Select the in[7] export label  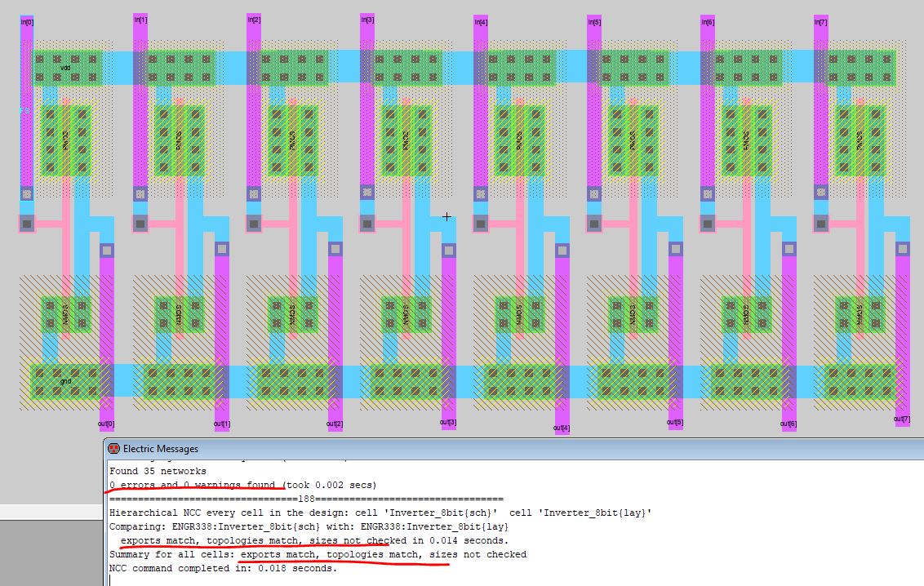(820, 21)
